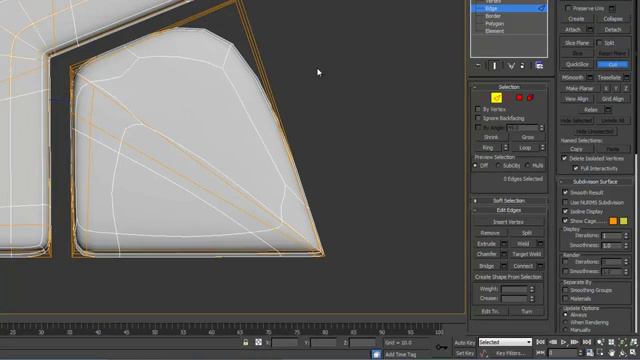Select Border sub-object level in stack
Screen dimensions: 640x360
[493, 16]
